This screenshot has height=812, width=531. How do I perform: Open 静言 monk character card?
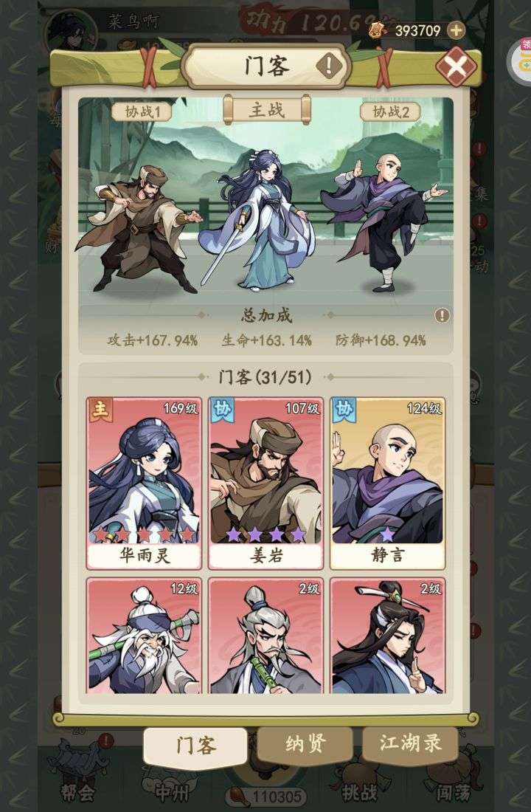click(x=387, y=483)
